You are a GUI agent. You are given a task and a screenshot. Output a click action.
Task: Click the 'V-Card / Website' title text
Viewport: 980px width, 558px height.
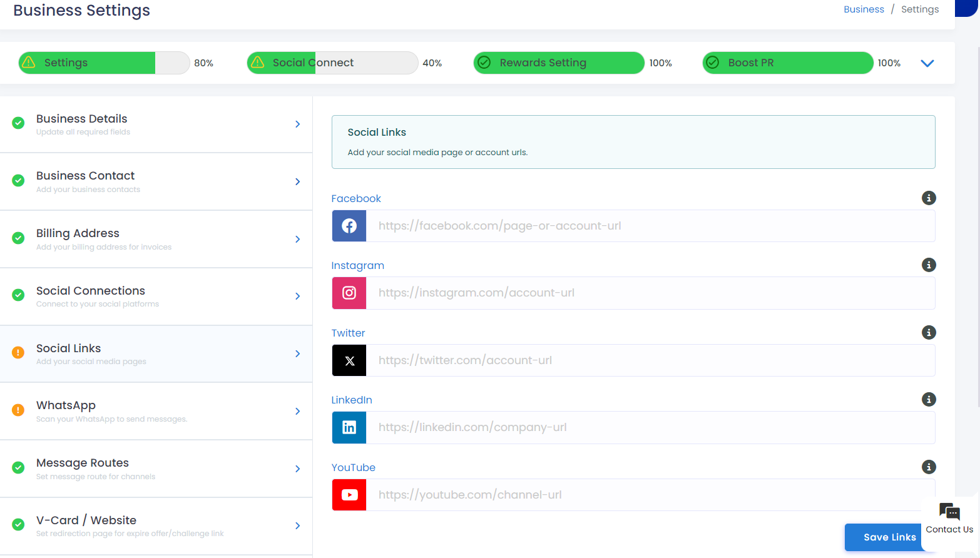[86, 520]
